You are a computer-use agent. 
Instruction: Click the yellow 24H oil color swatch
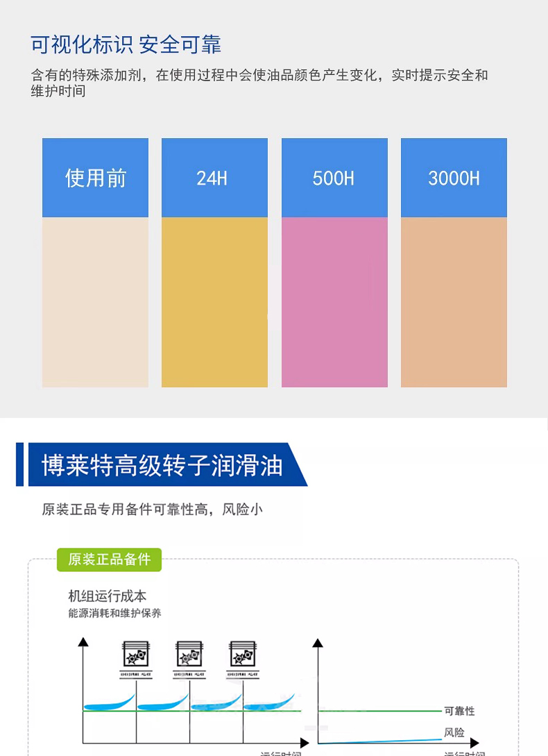coord(214,302)
